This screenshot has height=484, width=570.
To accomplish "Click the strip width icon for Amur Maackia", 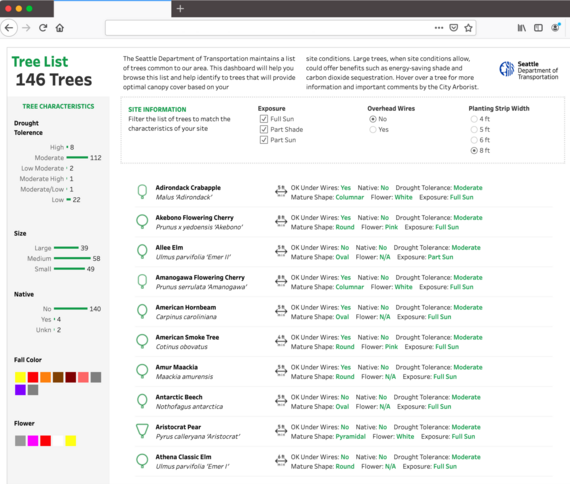I will tap(281, 370).
